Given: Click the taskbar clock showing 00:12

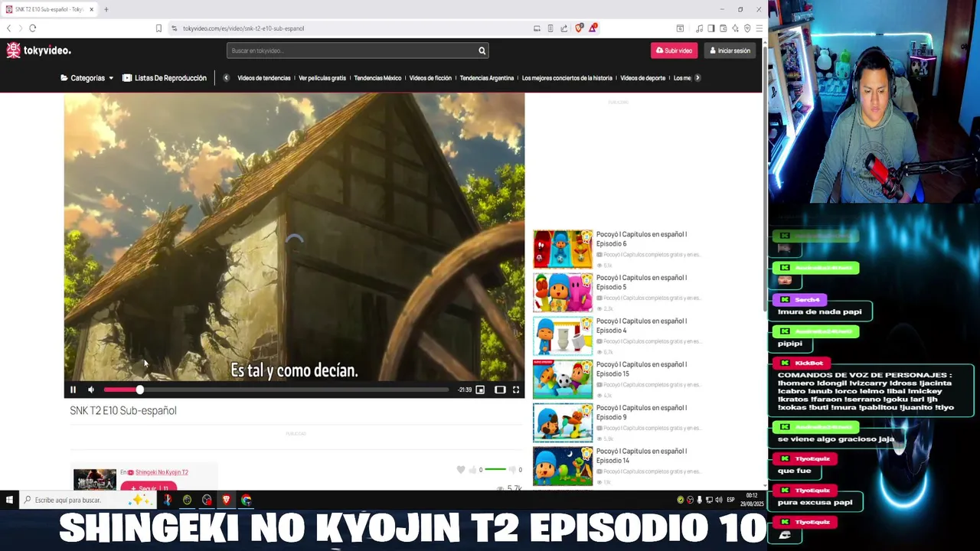Looking at the screenshot, I should (752, 500).
